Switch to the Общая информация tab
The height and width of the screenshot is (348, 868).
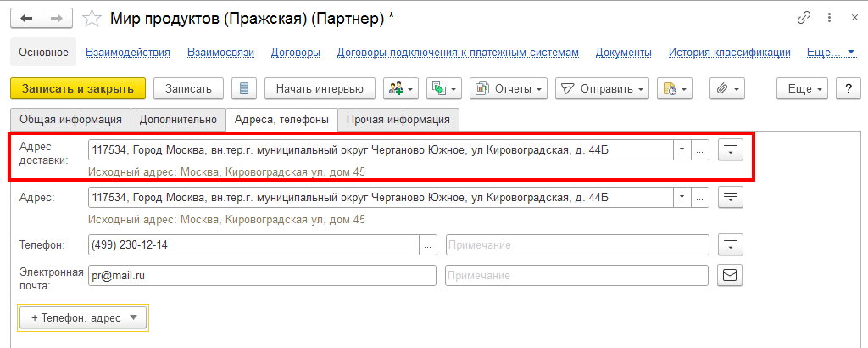pos(71,120)
